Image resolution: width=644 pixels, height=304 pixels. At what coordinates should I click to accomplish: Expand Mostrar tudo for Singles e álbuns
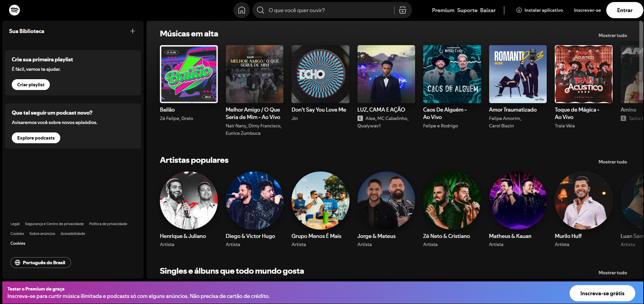point(612,273)
